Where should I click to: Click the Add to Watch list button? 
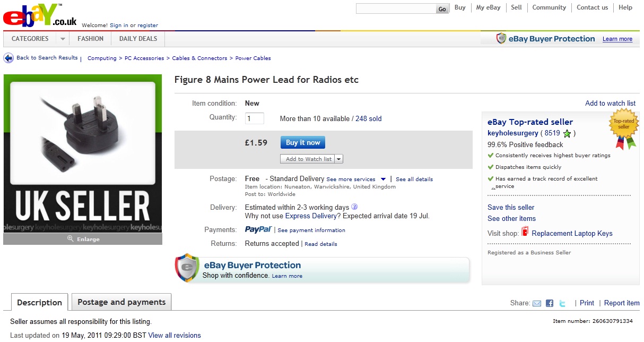[x=308, y=159]
